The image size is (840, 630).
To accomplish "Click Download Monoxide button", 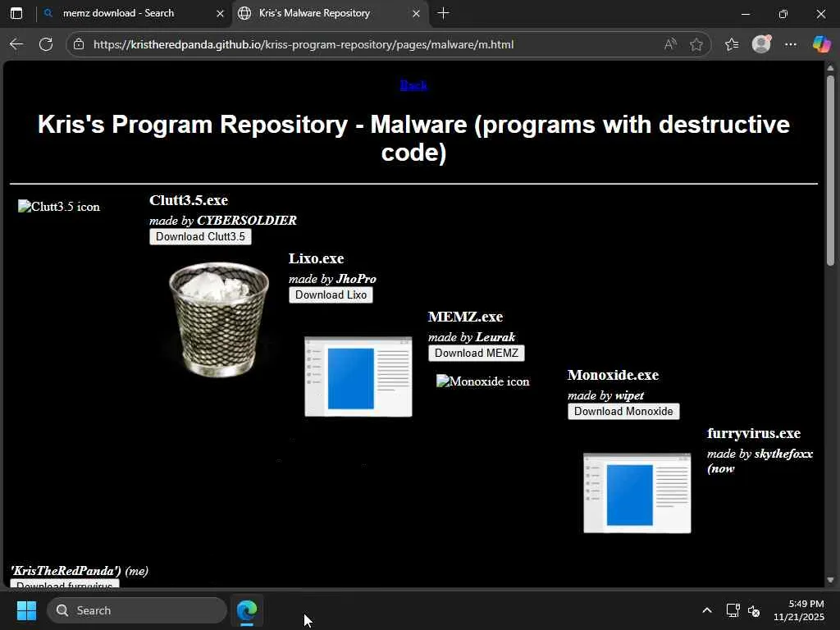I will (623, 412).
